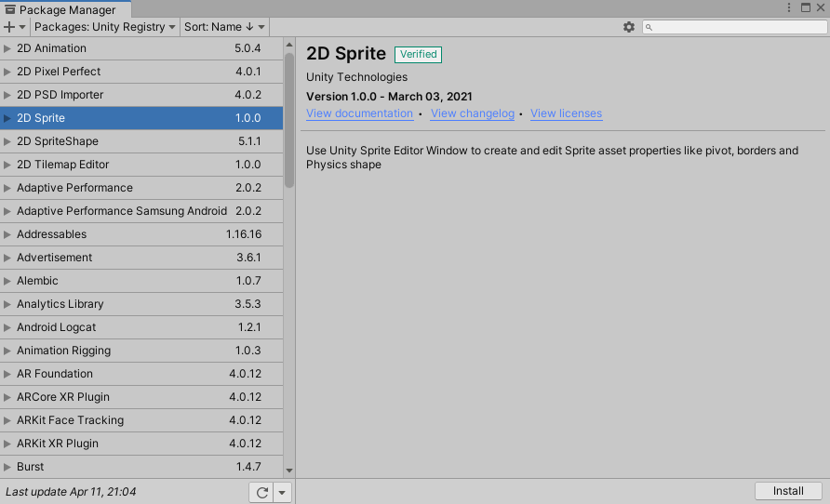Maximize the Package Manager window
The image size is (830, 504).
(806, 7)
